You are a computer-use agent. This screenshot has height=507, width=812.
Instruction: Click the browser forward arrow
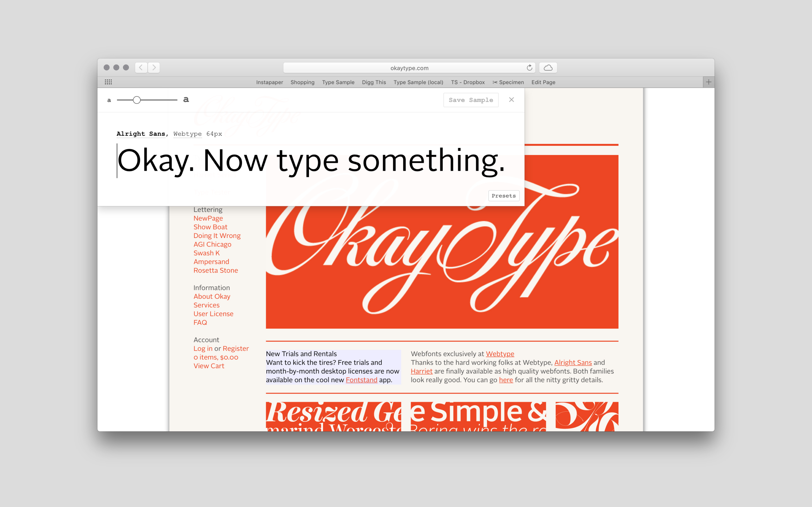coord(154,67)
